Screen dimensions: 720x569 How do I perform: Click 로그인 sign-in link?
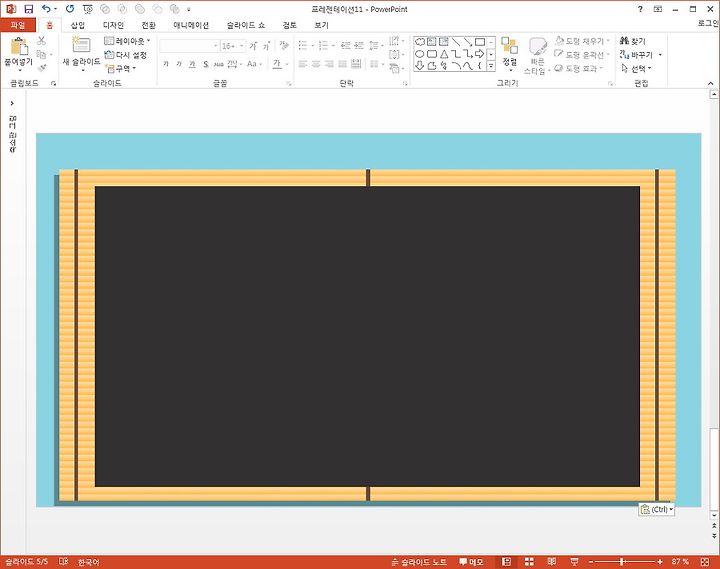(x=708, y=23)
